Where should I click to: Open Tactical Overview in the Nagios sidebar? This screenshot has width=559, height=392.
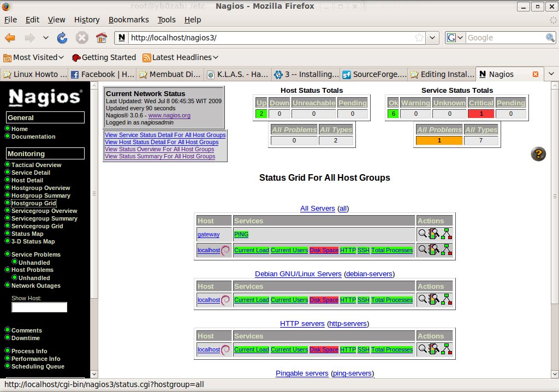pyautogui.click(x=36, y=165)
